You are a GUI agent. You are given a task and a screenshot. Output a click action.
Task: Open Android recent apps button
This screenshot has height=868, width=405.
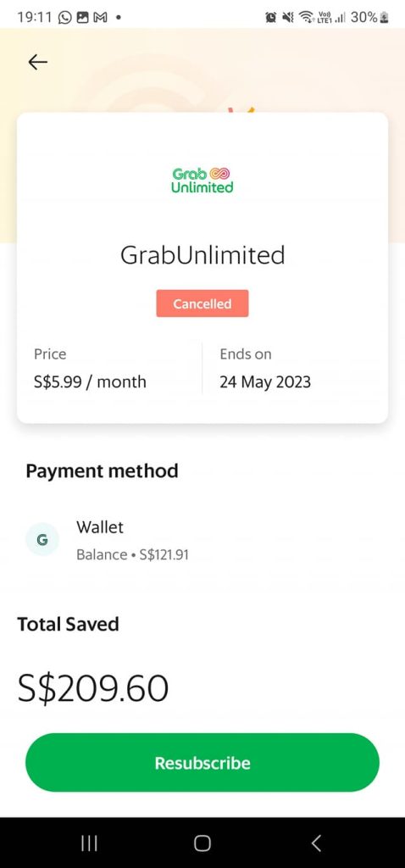coord(89,843)
